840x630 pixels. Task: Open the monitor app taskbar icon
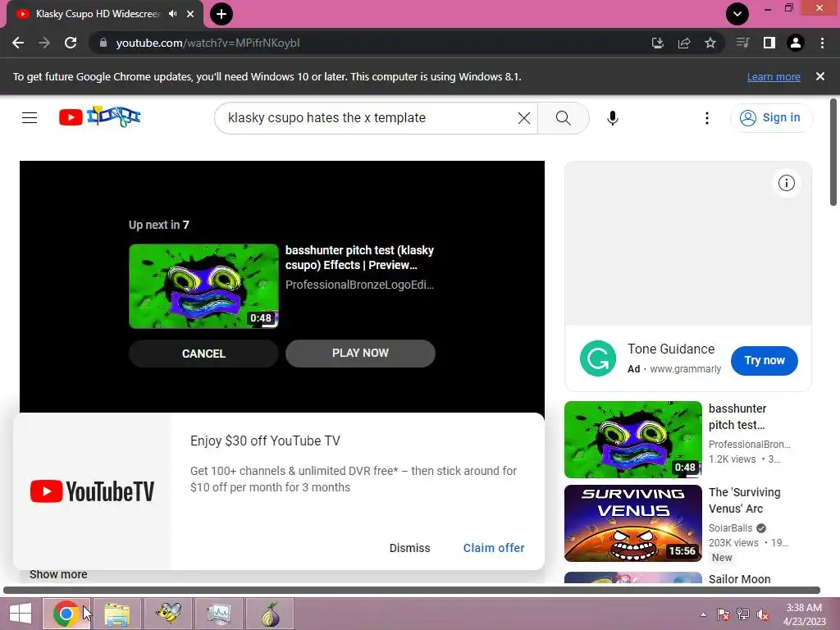point(219,614)
